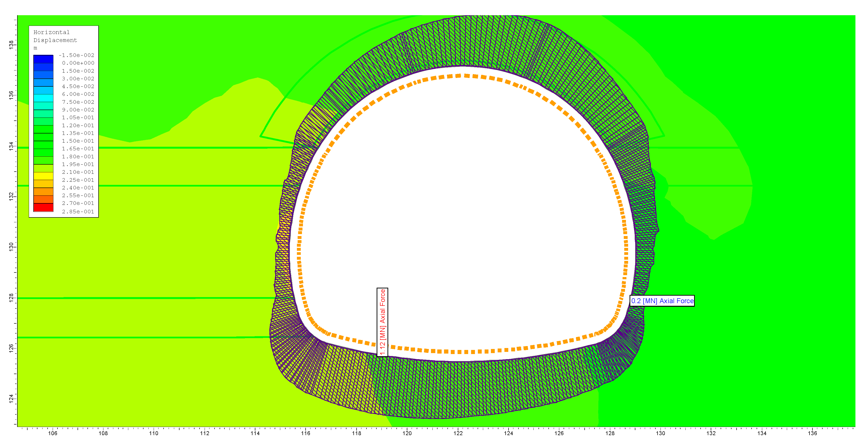Click the 2.10e-001 legend value
This screenshot has width=868, height=446.
78,172
